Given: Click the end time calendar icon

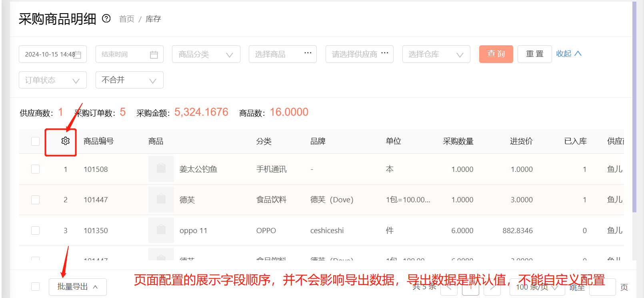Looking at the screenshot, I should point(154,54).
